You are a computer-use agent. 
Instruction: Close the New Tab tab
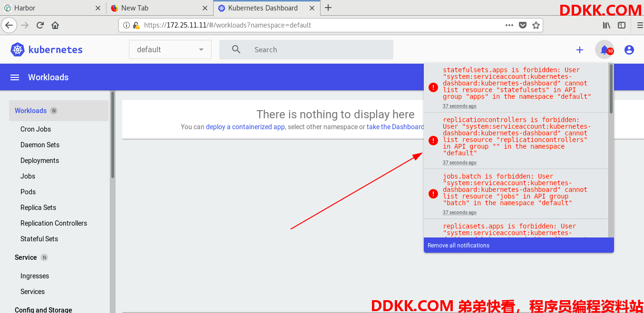tap(205, 8)
